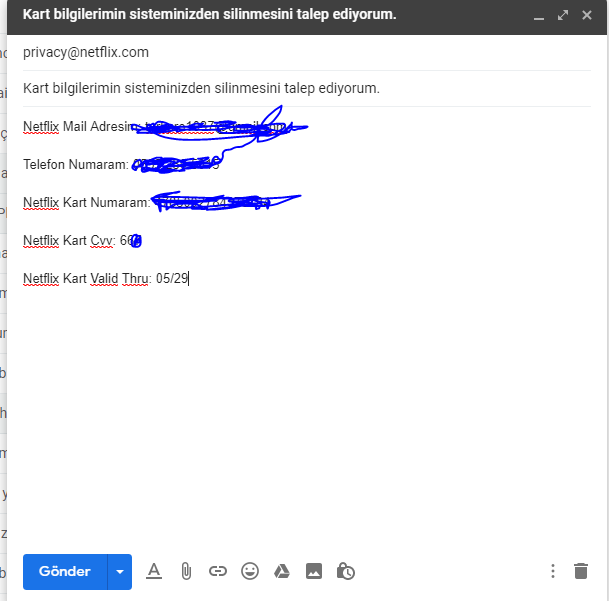Image resolution: width=609 pixels, height=601 pixels.
Task: Discard the draft with the trash icon
Action: 581,571
